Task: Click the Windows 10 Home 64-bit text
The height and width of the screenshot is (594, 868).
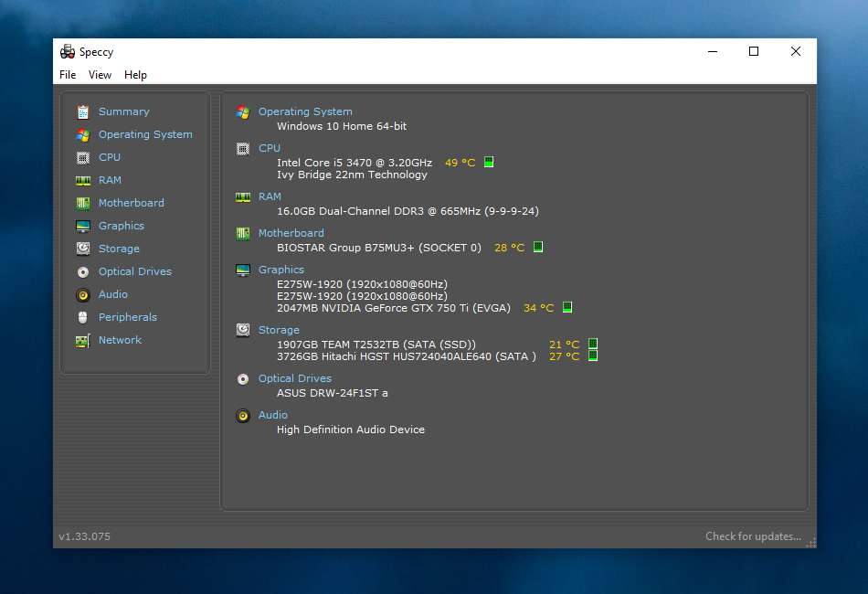Action: click(342, 126)
